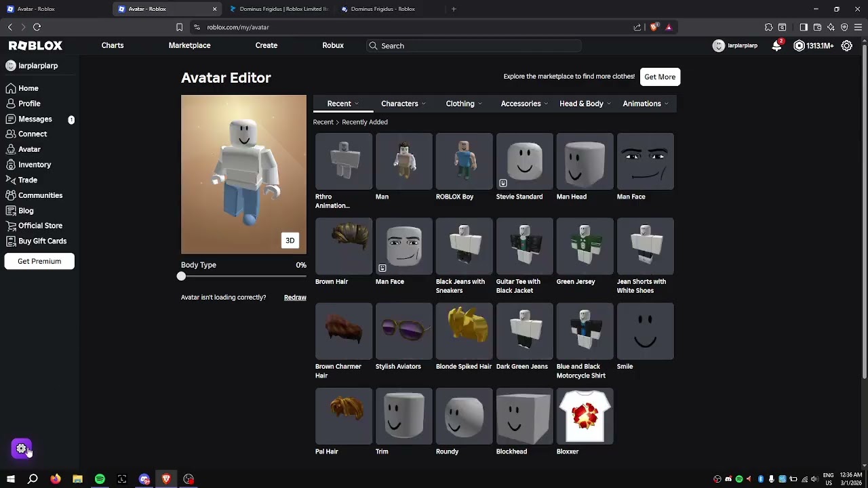Image resolution: width=868 pixels, height=488 pixels.
Task: Open Spotify from the taskbar
Action: (100, 479)
